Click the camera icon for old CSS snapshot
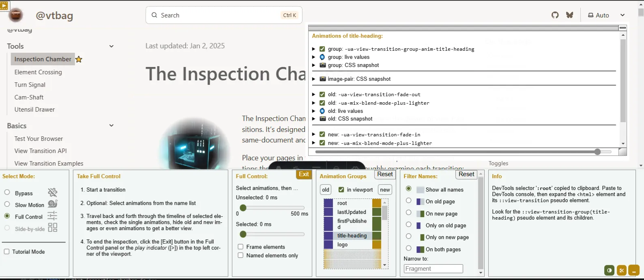Image resolution: width=644 pixels, height=280 pixels. click(x=322, y=118)
